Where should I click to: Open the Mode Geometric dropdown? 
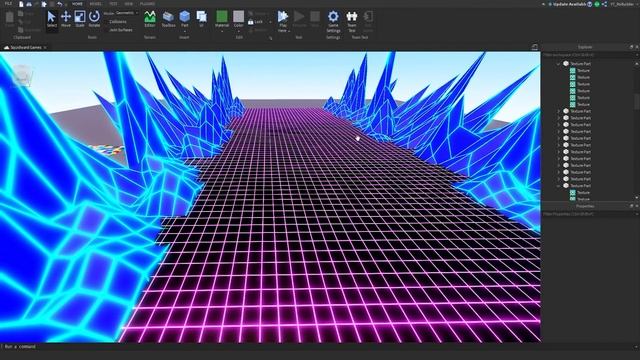[x=127, y=13]
